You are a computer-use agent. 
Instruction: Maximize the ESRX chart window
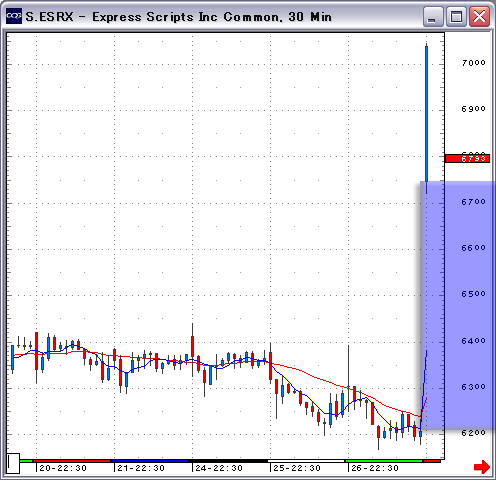(456, 17)
